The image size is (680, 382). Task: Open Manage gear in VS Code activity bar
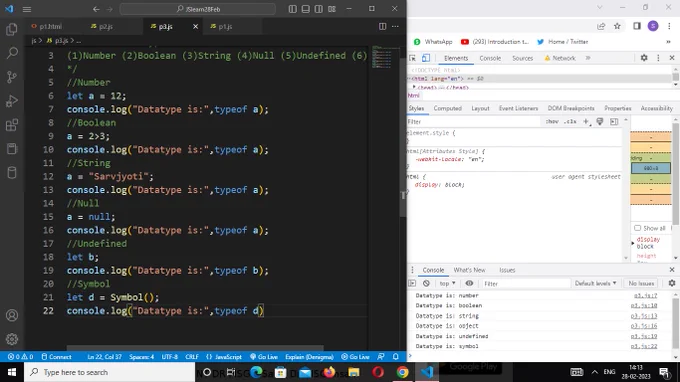tap(12, 339)
